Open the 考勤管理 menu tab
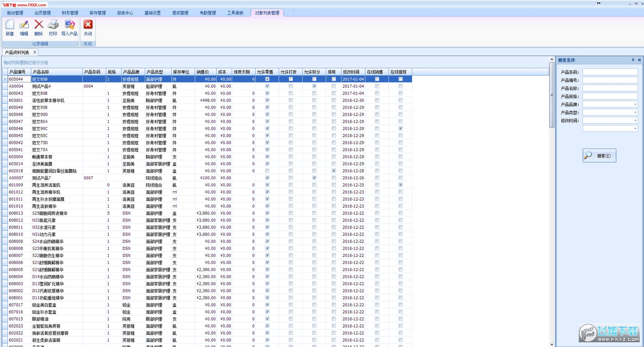Image resolution: width=644 pixels, height=347 pixels. [208, 13]
